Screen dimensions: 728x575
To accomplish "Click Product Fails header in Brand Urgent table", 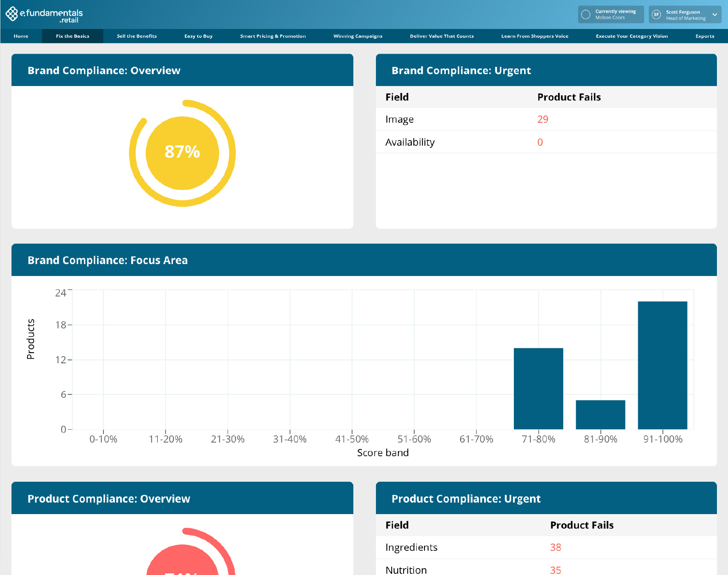I will 569,97.
